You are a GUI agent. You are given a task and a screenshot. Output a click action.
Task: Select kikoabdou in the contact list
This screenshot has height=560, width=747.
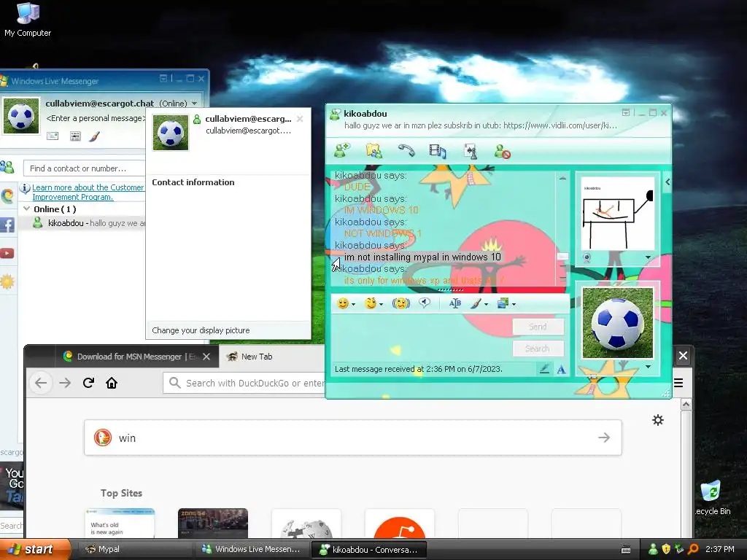82,223
